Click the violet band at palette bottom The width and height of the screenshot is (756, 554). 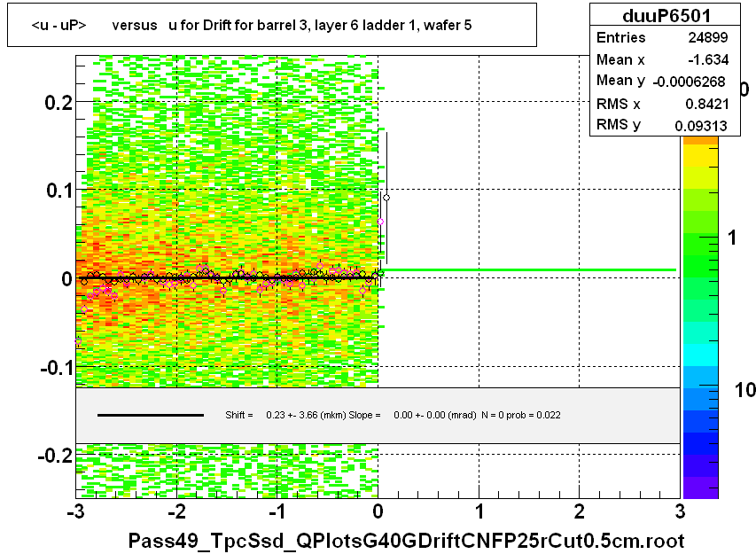tap(700, 488)
